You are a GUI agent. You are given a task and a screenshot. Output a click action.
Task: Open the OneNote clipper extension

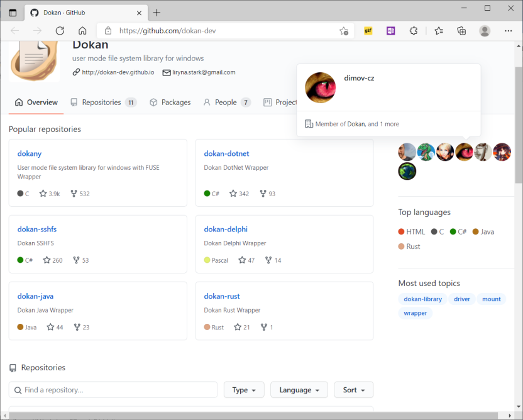391,31
